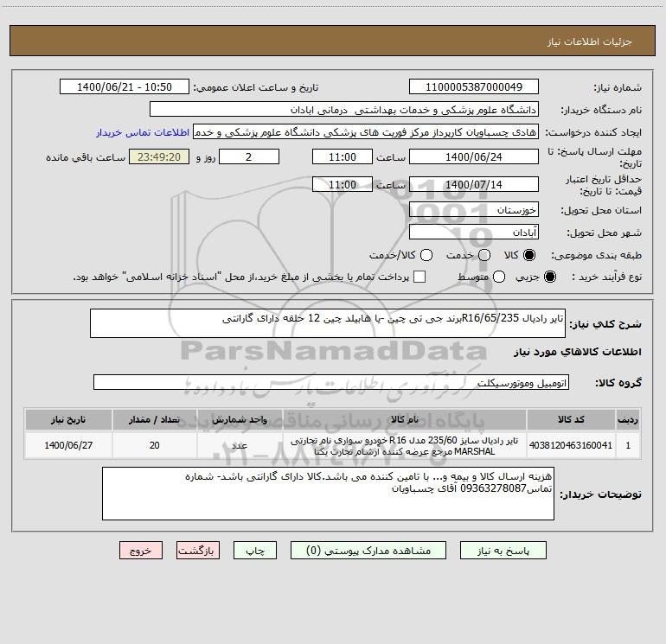Viewport: 666px width, 644px height.
Task: Click the واحد شمارش column header
Action: point(240,419)
